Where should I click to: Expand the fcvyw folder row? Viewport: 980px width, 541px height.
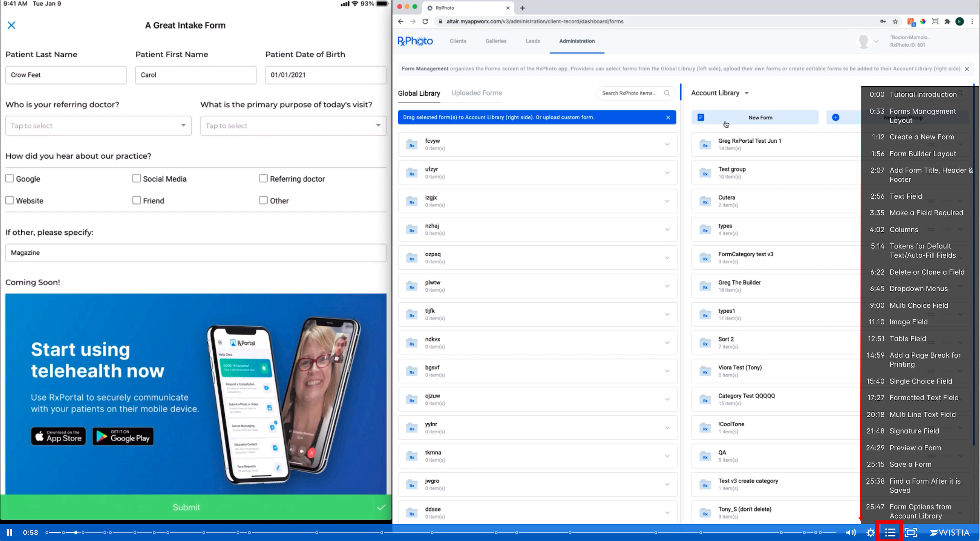(667, 144)
